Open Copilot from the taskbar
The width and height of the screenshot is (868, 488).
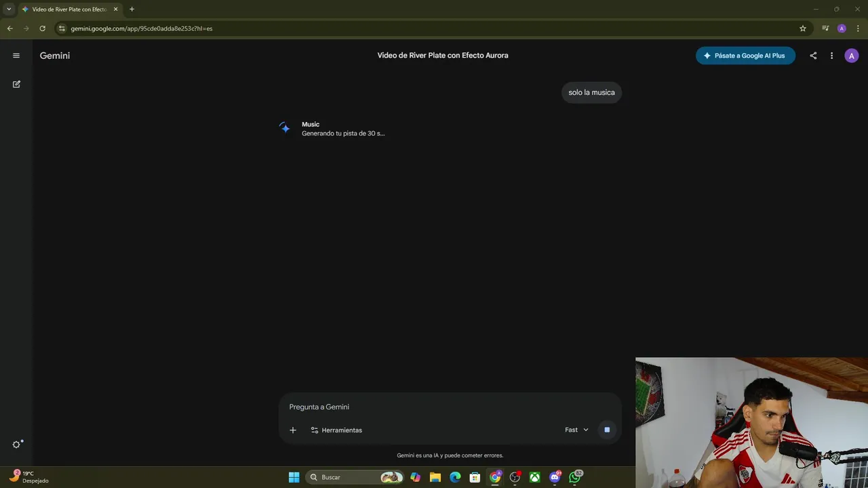pyautogui.click(x=415, y=477)
